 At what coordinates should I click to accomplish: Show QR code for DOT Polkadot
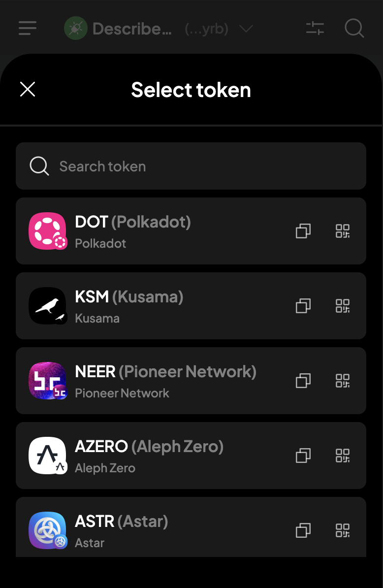tap(343, 231)
